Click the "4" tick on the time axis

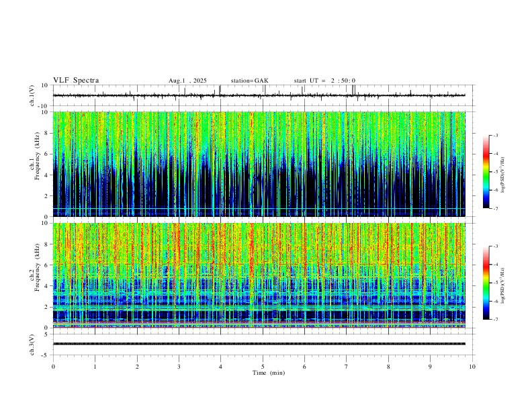220,367
